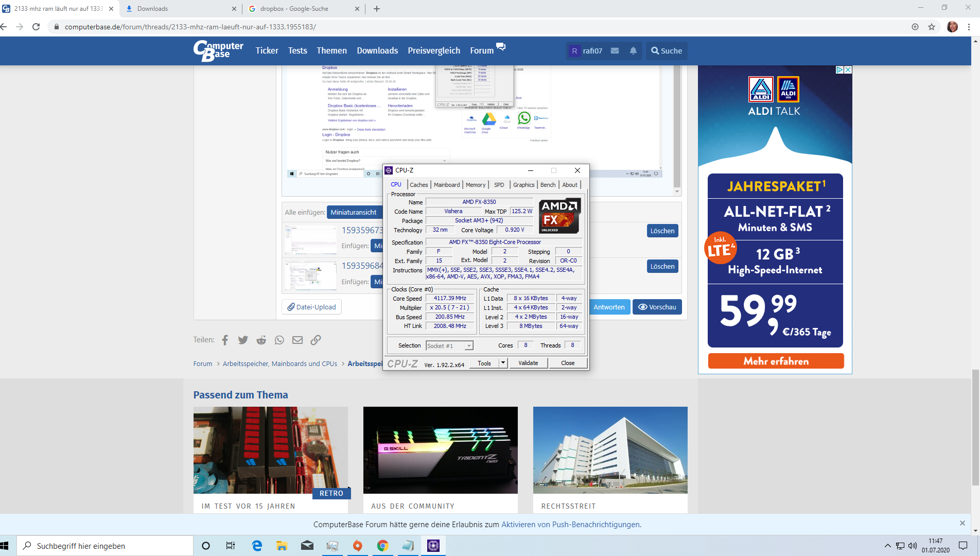
Task: Close the Downloads browser tab
Action: (x=234, y=9)
